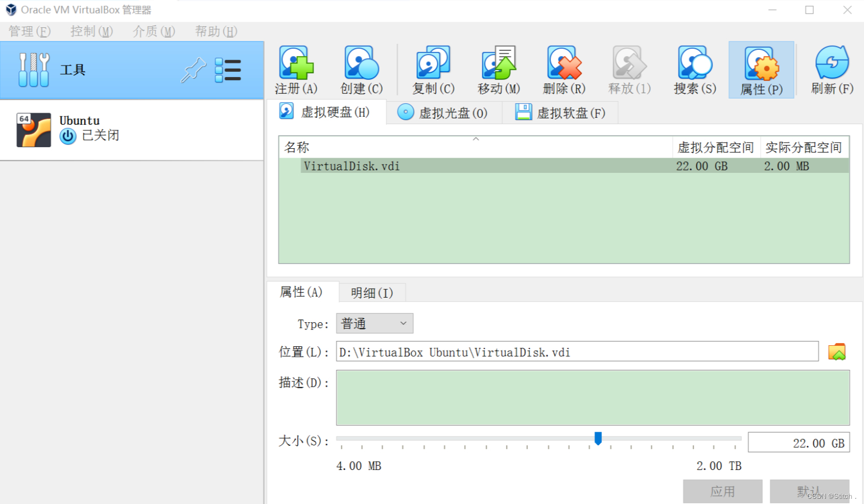Screen dimensions: 864x504
Task: Close the VirtualBox manager window
Action: pos(847,10)
